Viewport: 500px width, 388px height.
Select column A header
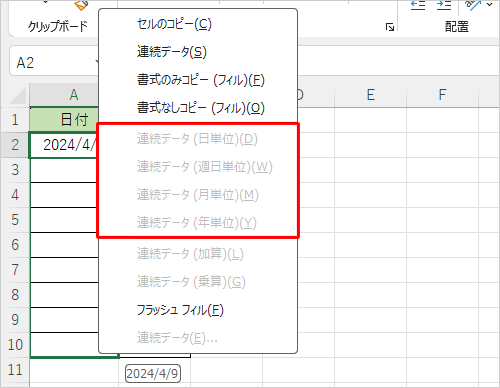(x=64, y=95)
